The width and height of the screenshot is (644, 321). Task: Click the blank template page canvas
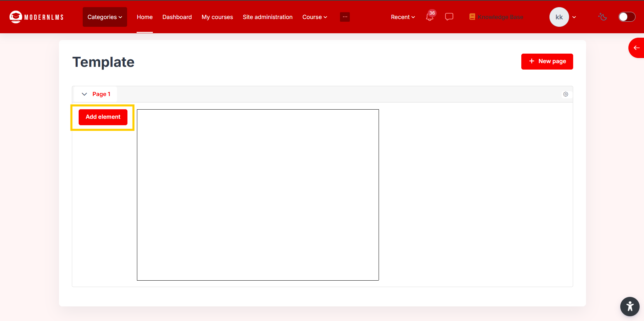[x=258, y=195]
